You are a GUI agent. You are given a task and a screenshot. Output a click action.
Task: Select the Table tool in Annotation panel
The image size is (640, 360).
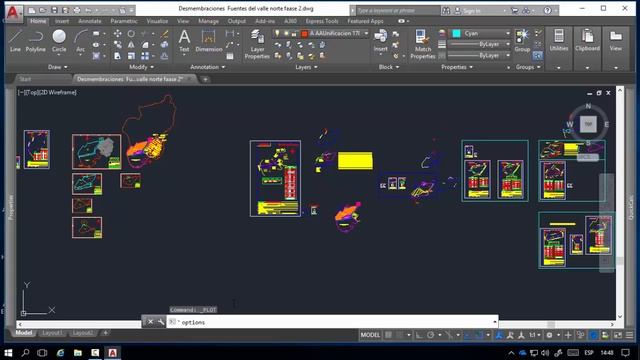pos(230,56)
